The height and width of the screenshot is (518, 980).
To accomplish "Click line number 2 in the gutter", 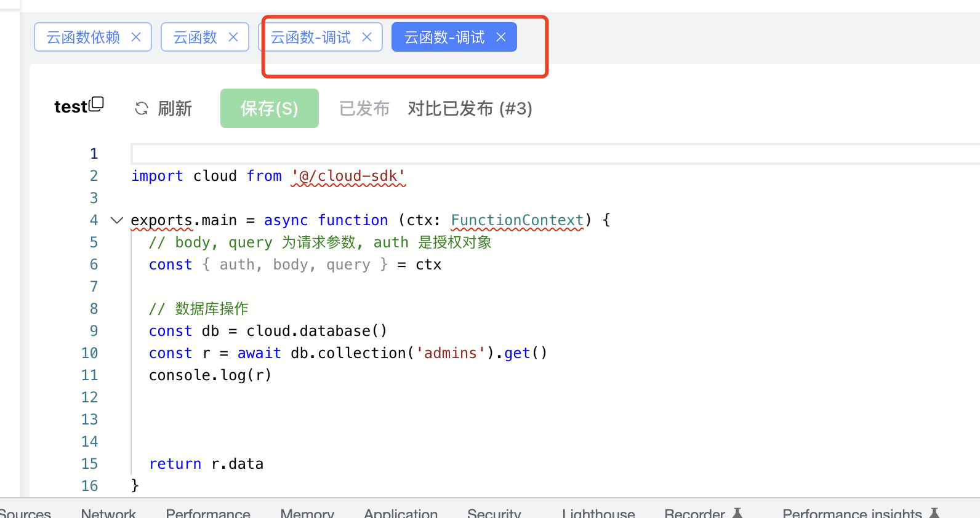I will click(x=94, y=176).
